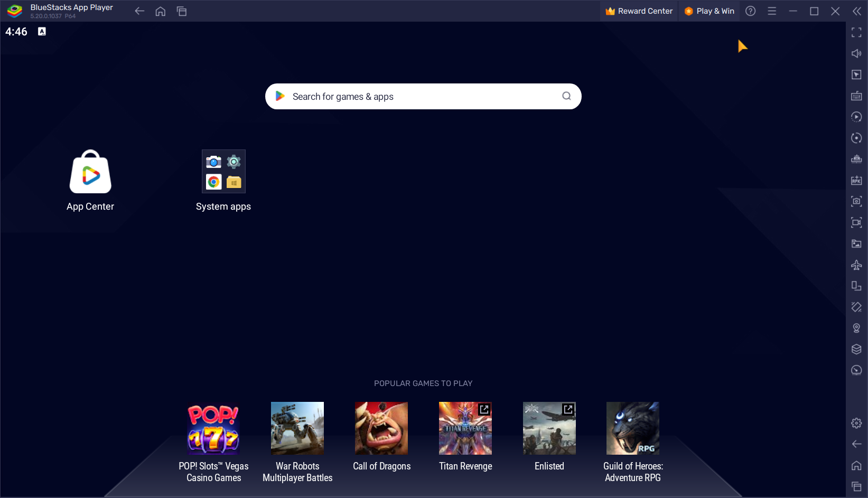This screenshot has width=868, height=498.
Task: Open the media folder sidebar icon
Action: click(x=856, y=243)
